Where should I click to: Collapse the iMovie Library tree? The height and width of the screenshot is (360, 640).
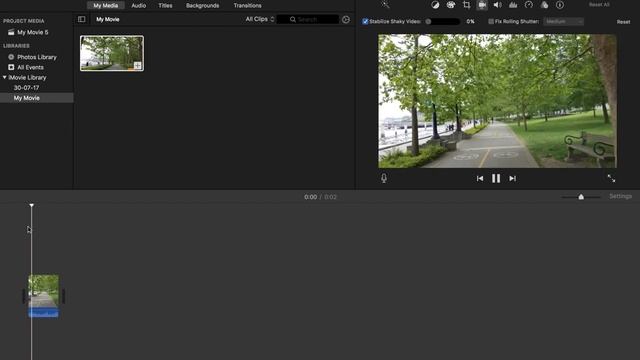pos(4,77)
